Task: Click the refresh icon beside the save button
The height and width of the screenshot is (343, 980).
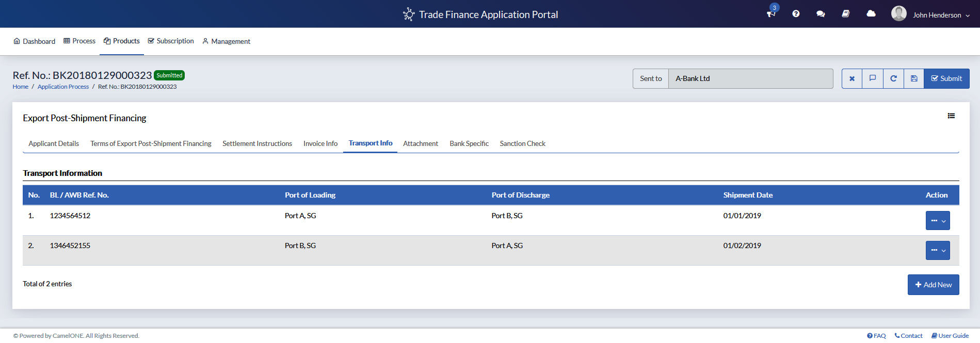Action: pyautogui.click(x=893, y=78)
